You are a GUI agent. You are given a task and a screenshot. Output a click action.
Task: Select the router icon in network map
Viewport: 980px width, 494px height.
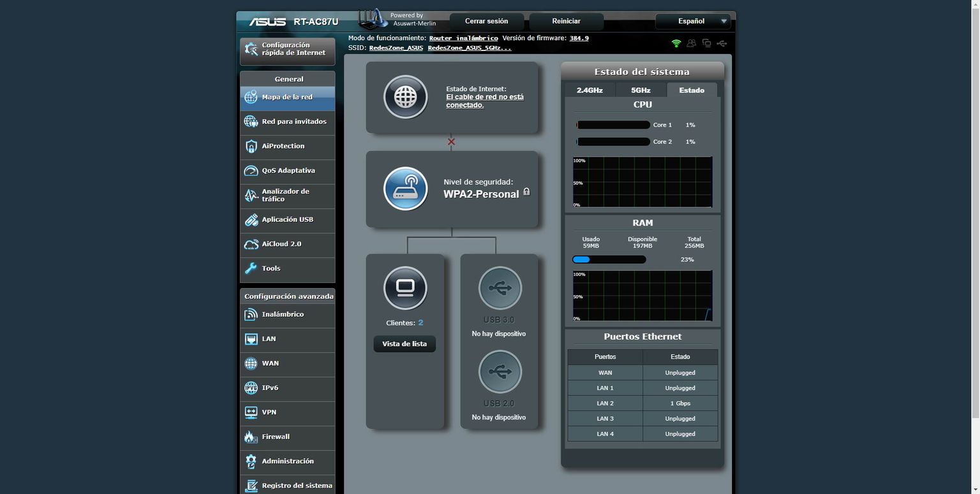405,189
